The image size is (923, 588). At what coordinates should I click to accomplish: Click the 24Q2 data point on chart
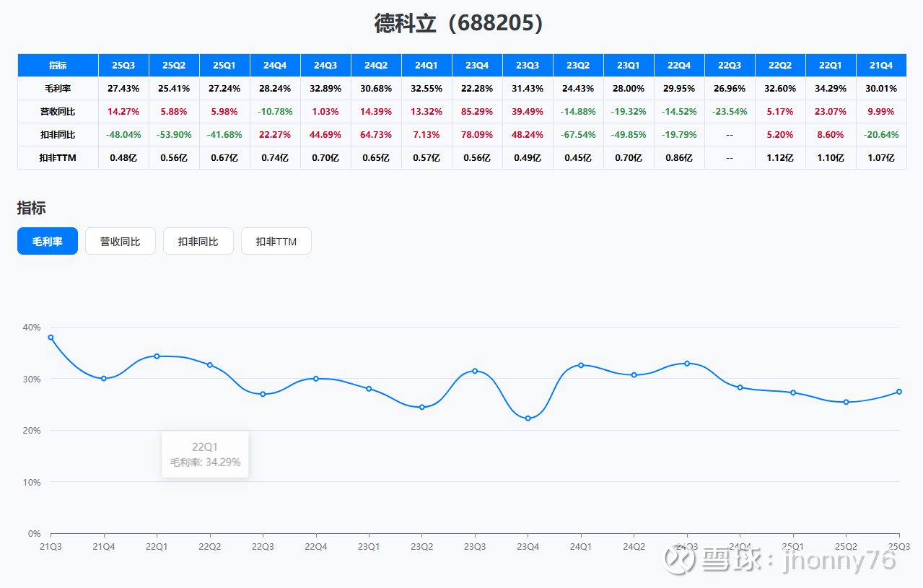pyautogui.click(x=634, y=375)
